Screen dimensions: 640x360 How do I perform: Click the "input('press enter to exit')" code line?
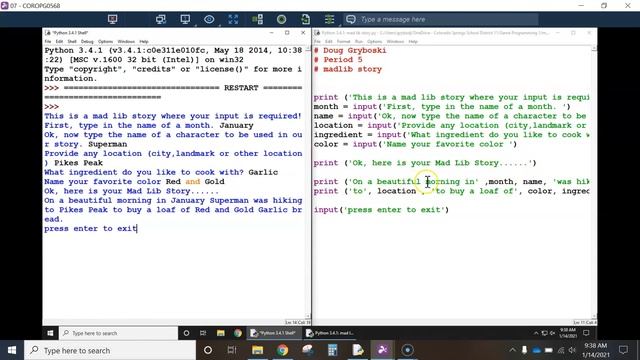click(381, 210)
